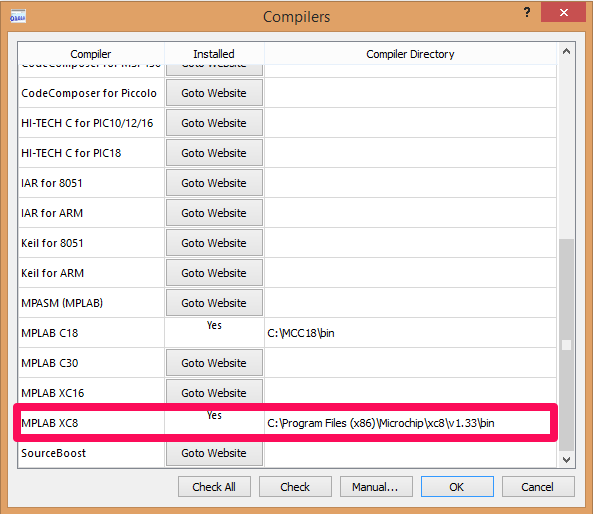Open website for HI-TECH C for PIC18
The height and width of the screenshot is (514, 593).
[x=214, y=153]
